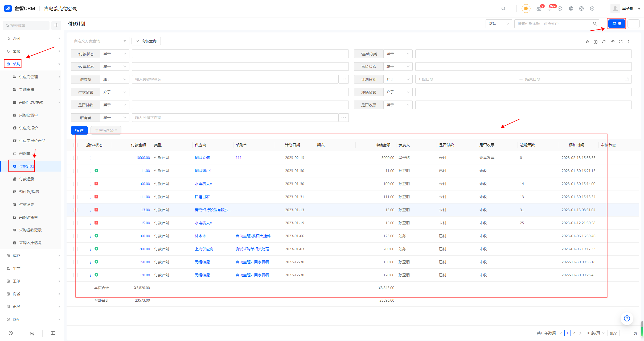Open the 无锡特尼 supplier link for 150.00
This screenshot has width=644, height=341.
coord(202,262)
